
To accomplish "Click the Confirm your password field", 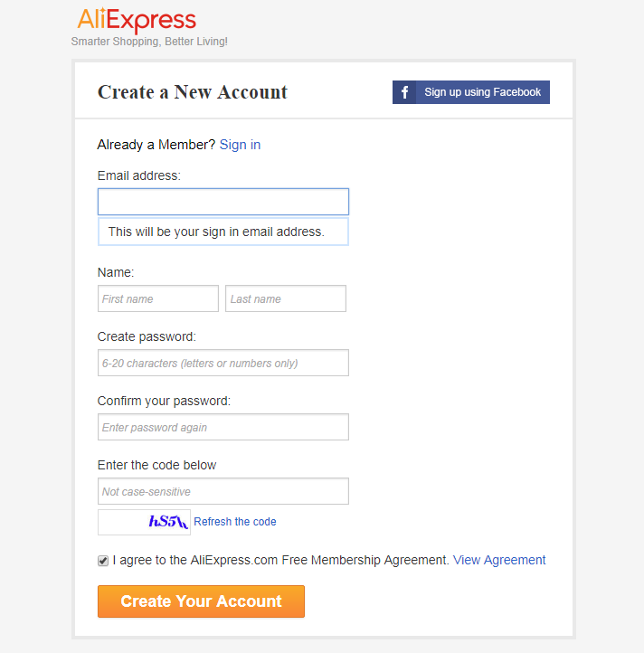I will [x=223, y=427].
